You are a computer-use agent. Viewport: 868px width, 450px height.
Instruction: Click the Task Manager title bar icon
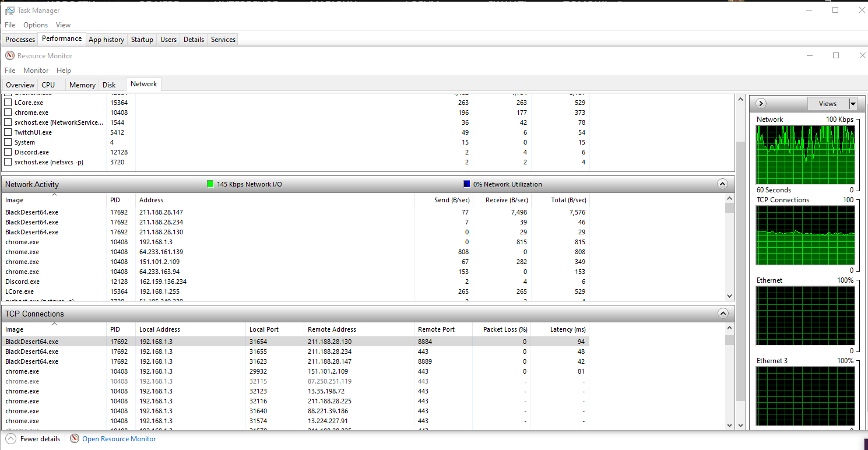point(10,10)
